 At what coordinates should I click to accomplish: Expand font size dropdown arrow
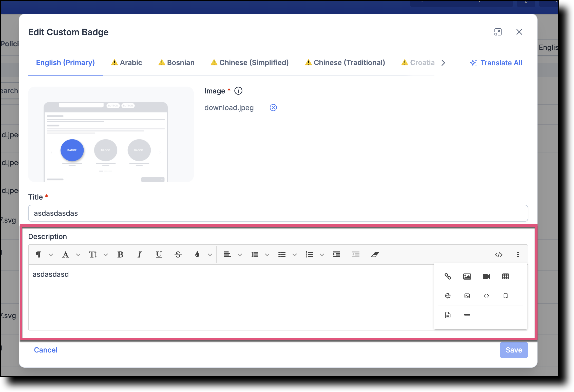click(106, 255)
